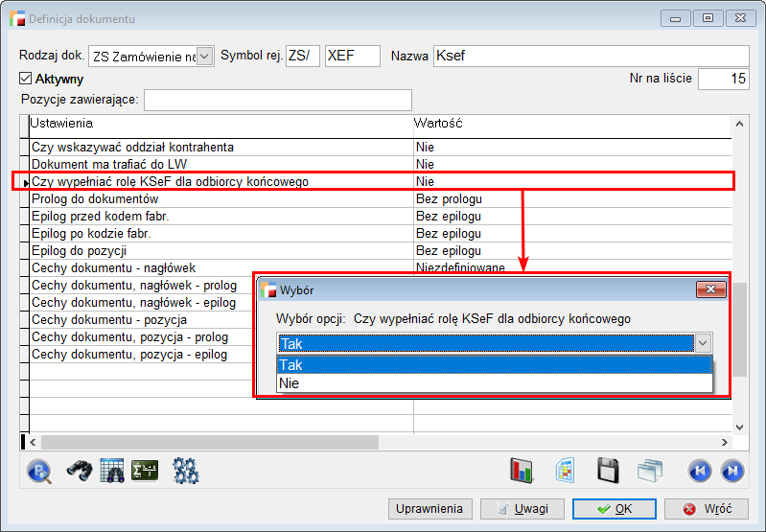Click the magnifier icon in bottom toolbar
The image size is (766, 532).
coord(39,471)
